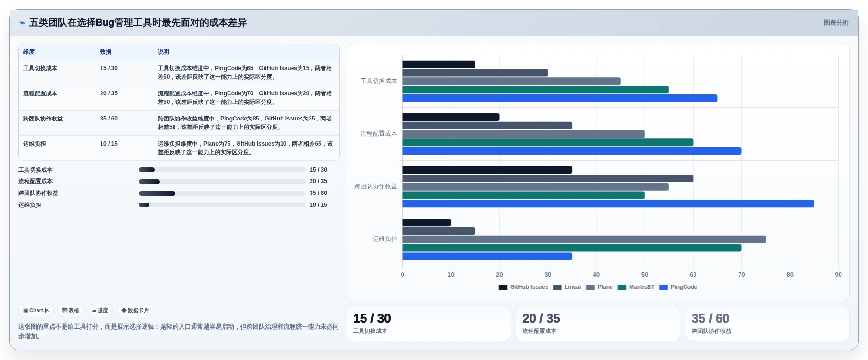This screenshot has width=868, height=360.
Task: Click the 10 / 15 value beside progress bar
Action: pyautogui.click(x=318, y=205)
